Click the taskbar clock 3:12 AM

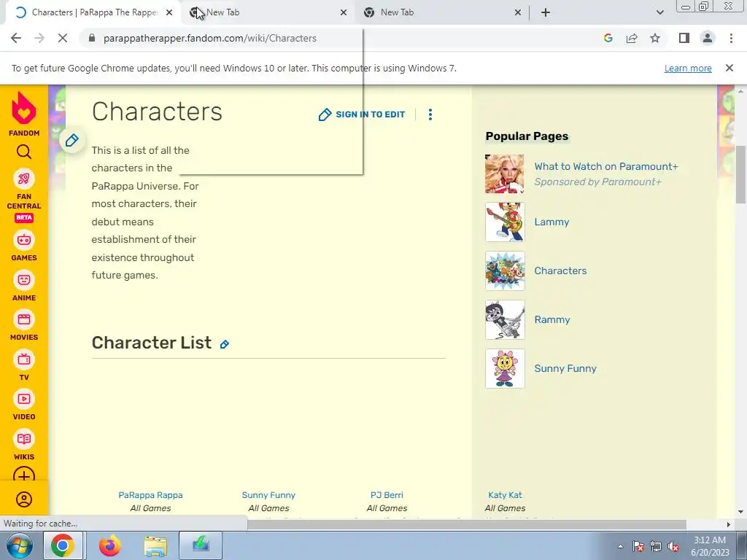tap(710, 540)
